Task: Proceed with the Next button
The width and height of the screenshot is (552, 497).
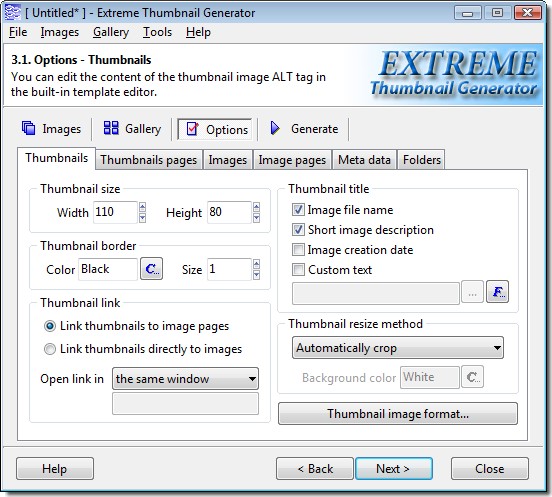Action: coord(394,468)
